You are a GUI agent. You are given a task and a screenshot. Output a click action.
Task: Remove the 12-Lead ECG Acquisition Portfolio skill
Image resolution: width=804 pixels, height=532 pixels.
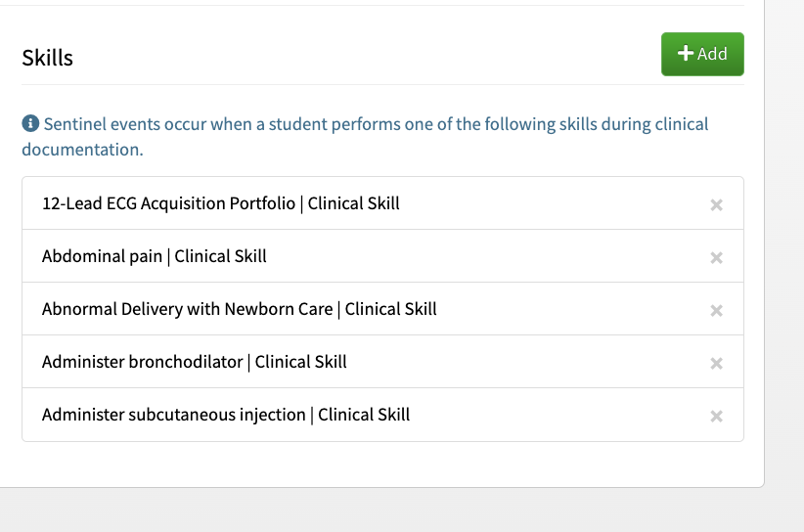716,205
